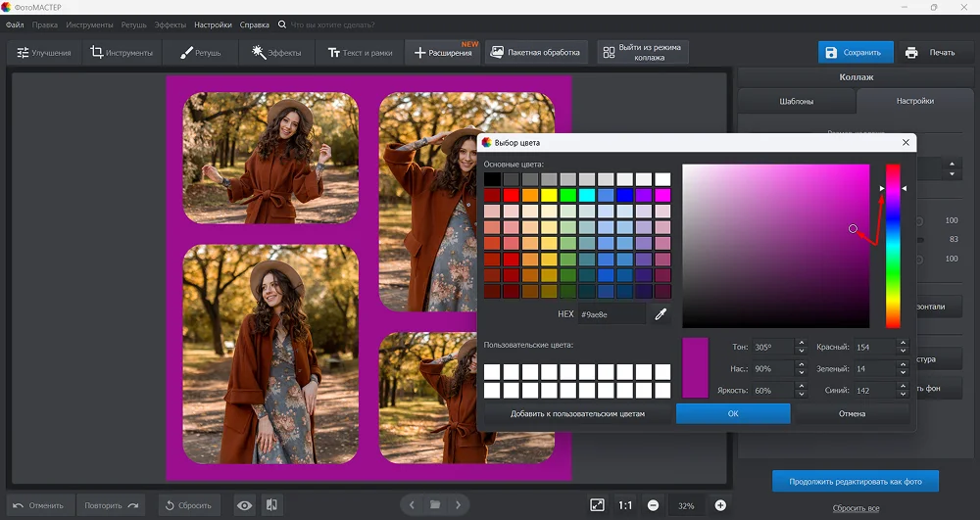This screenshot has height=520, width=980.
Task: Click Добавить к пользовательским цветам
Action: pyautogui.click(x=577, y=413)
